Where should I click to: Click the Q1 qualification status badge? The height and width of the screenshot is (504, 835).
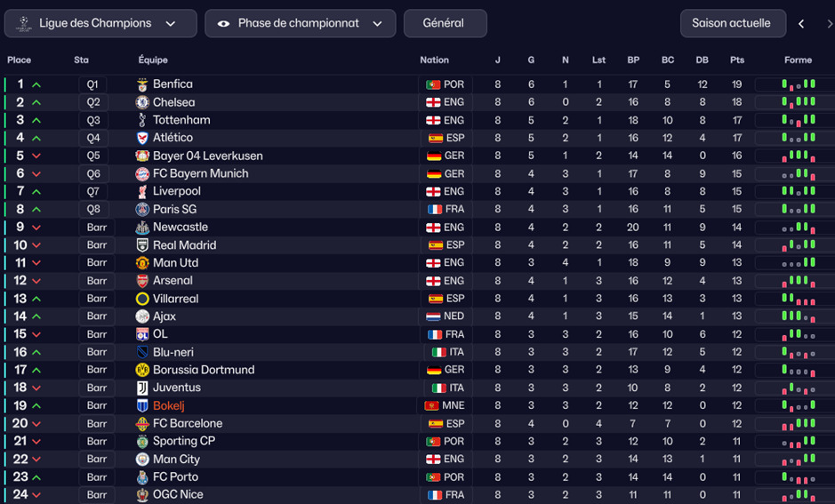click(x=92, y=84)
